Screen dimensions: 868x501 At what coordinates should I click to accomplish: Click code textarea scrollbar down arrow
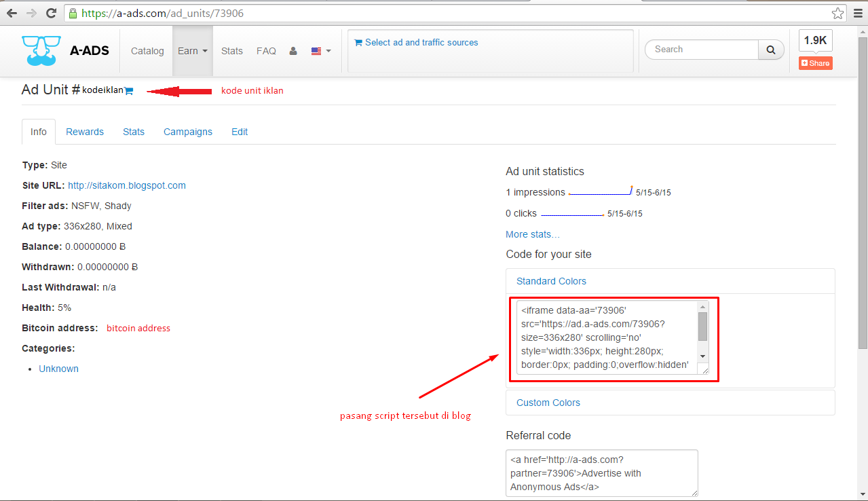click(x=703, y=356)
